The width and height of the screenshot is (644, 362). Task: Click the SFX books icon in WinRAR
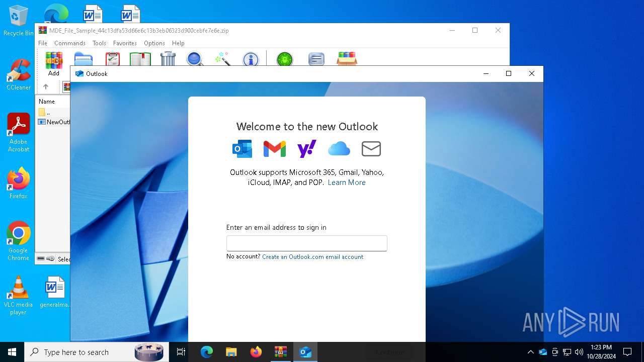click(x=347, y=59)
